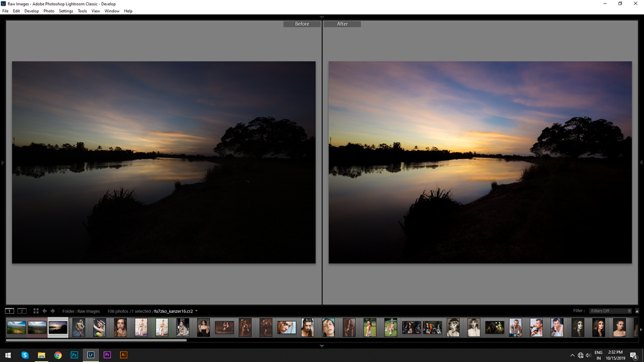
Task: Open file path dropdown after fu7zko_kanzer16.cr2
Action: 196,311
